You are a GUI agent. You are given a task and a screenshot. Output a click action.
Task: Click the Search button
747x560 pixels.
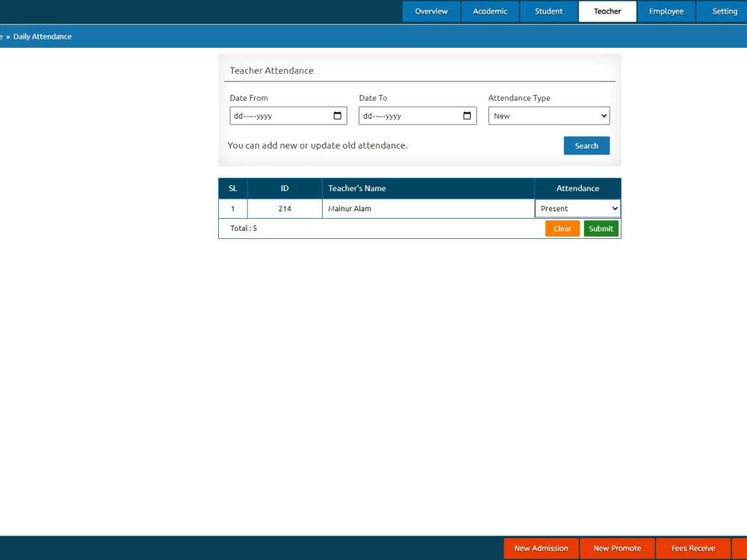[586, 146]
